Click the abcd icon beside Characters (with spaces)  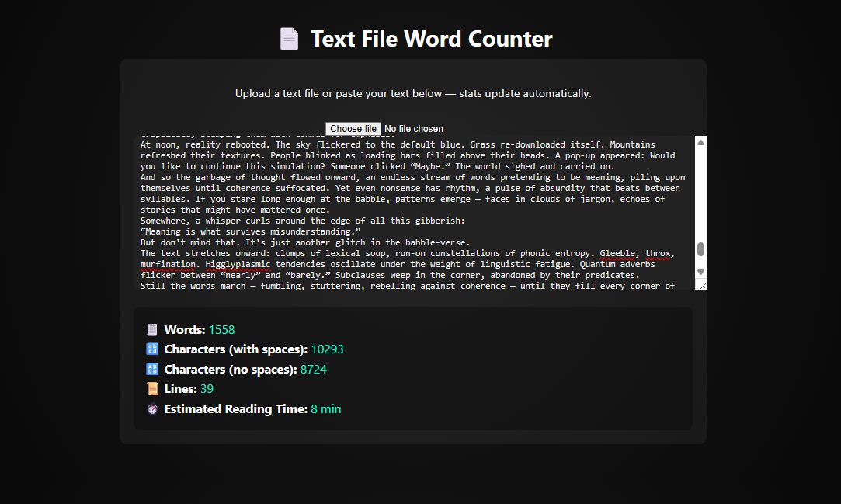pyautogui.click(x=151, y=349)
